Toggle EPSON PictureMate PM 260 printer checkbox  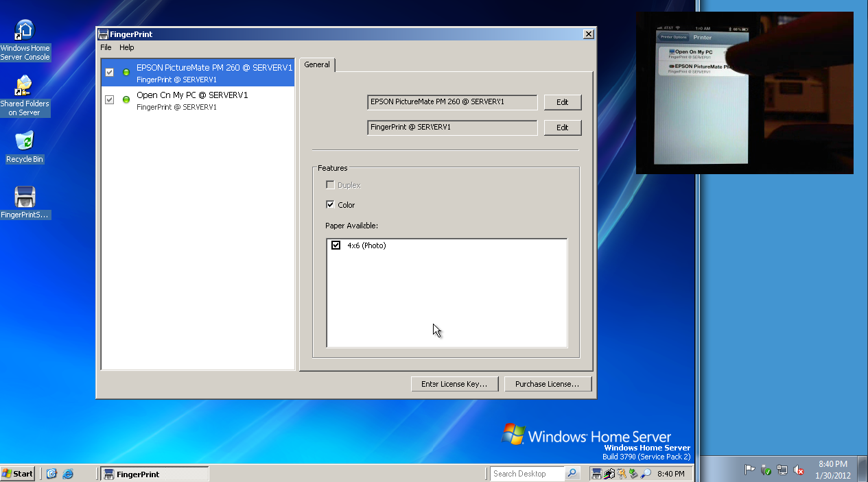[109, 72]
